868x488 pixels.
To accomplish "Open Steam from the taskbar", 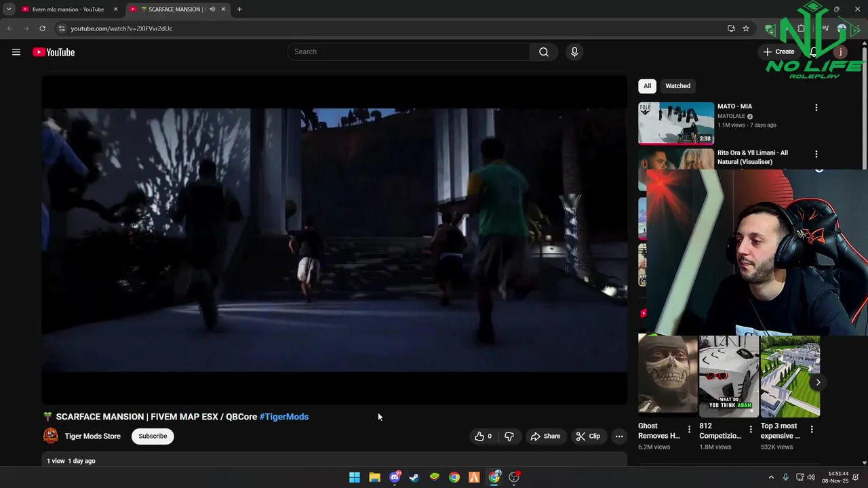I will click(x=414, y=477).
